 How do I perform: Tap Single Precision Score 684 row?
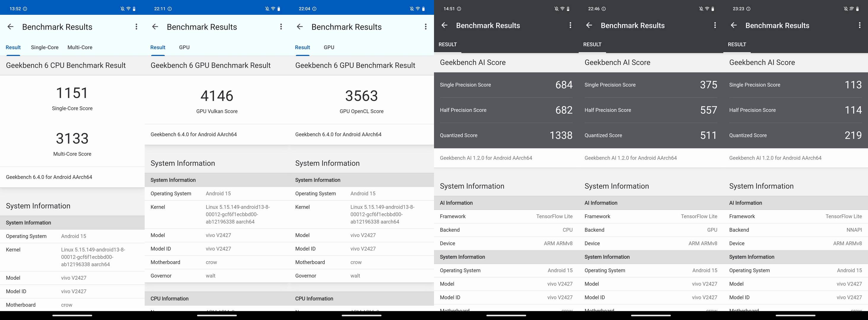(506, 85)
